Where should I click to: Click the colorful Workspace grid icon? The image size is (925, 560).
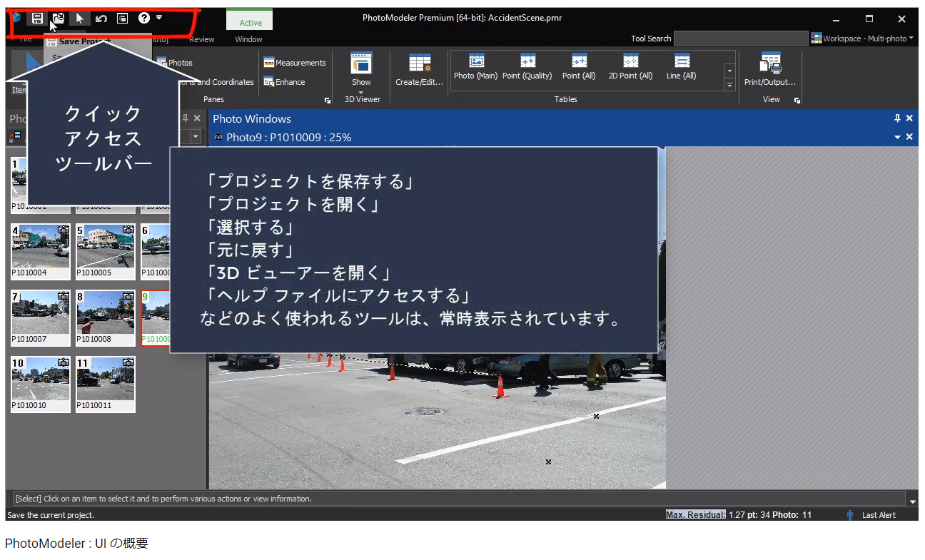click(816, 39)
